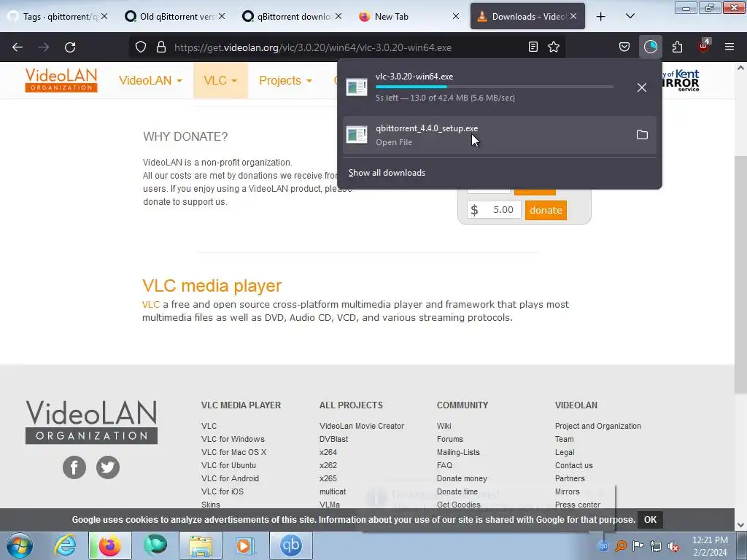This screenshot has height=560, width=747.
Task: Click the site security padlock icon
Action: [x=161, y=47]
